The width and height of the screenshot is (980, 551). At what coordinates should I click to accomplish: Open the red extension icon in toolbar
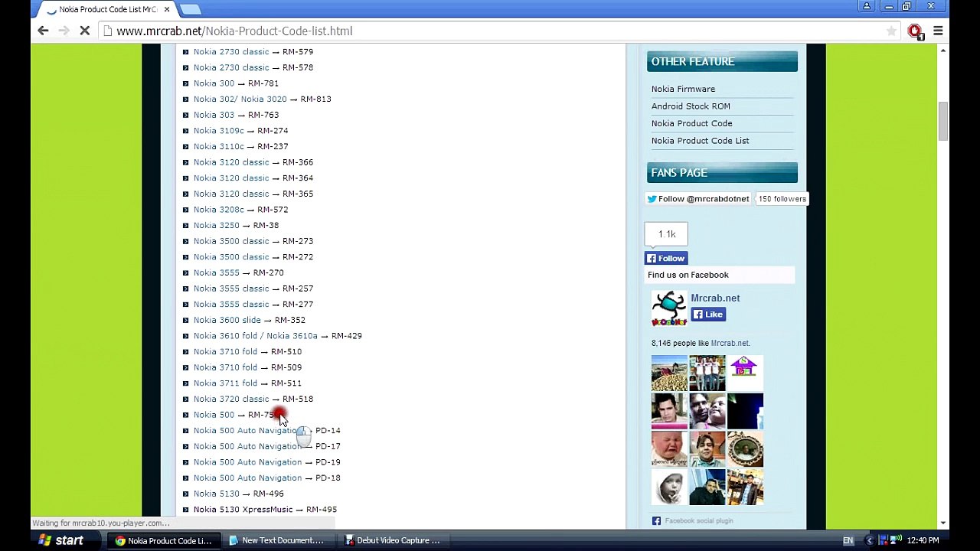pyautogui.click(x=915, y=31)
